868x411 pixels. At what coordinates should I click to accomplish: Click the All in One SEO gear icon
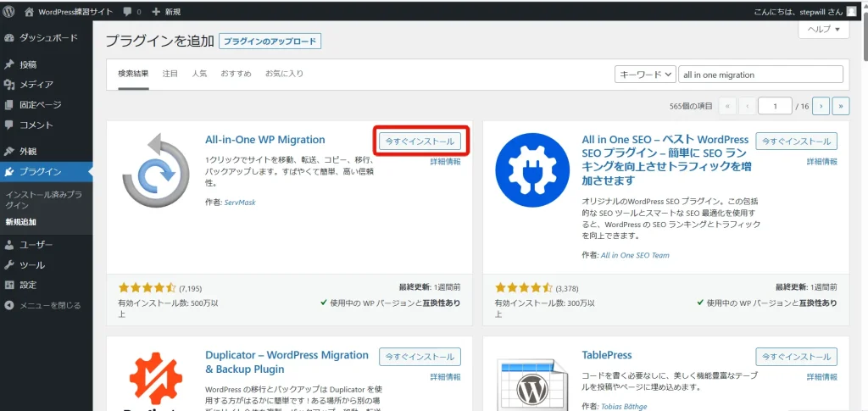532,169
